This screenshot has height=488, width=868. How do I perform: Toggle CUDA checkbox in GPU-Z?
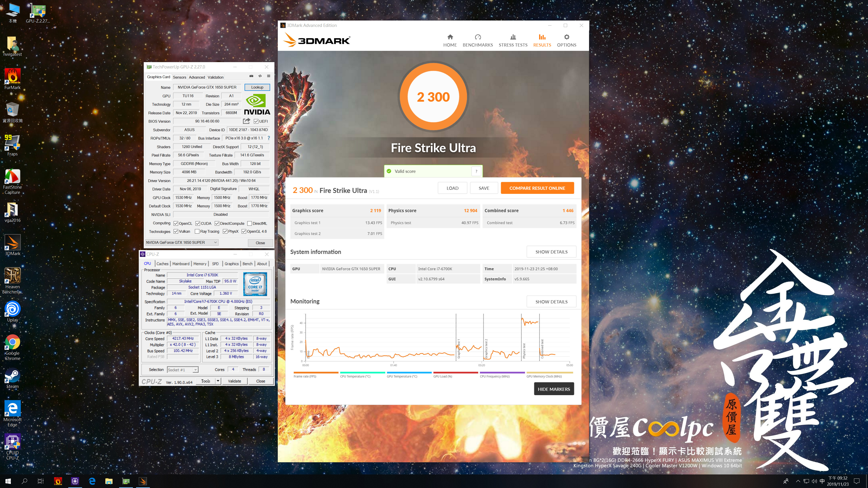coord(198,223)
